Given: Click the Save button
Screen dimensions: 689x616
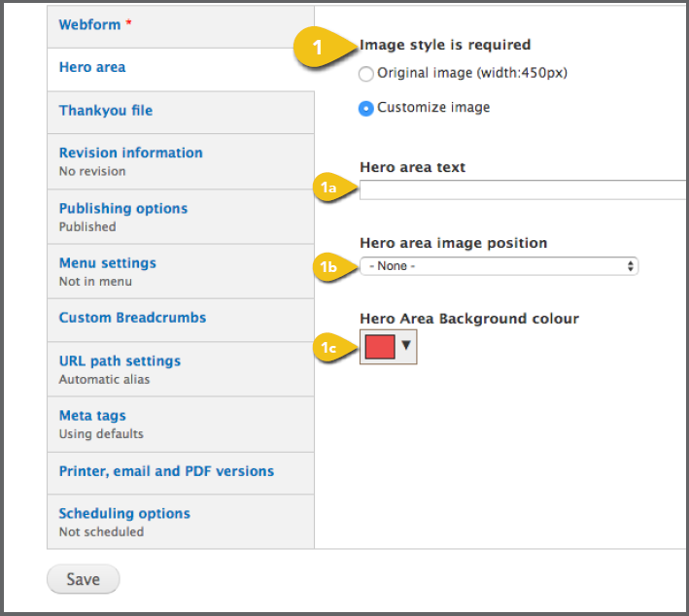Looking at the screenshot, I should (83, 579).
